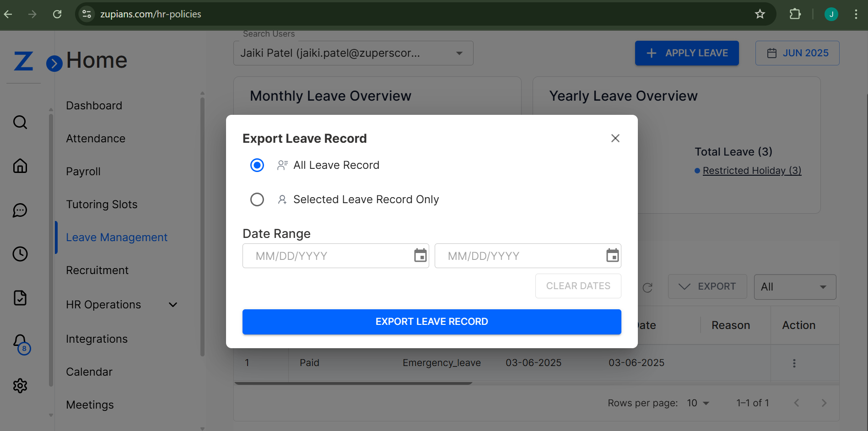Viewport: 868px width, 431px height.
Task: Click the EXPORT LEAVE RECORD button
Action: pyautogui.click(x=431, y=322)
